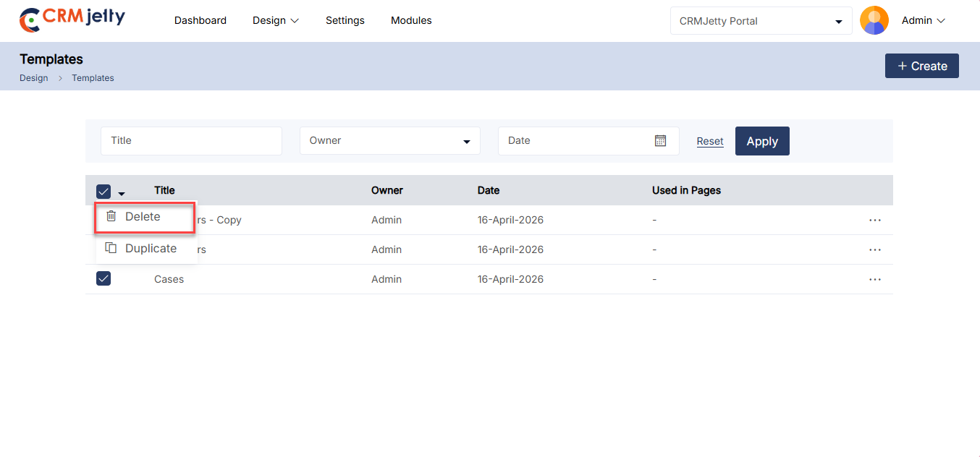The height and width of the screenshot is (457, 980).
Task: Go to the Modules page
Action: coord(411,21)
